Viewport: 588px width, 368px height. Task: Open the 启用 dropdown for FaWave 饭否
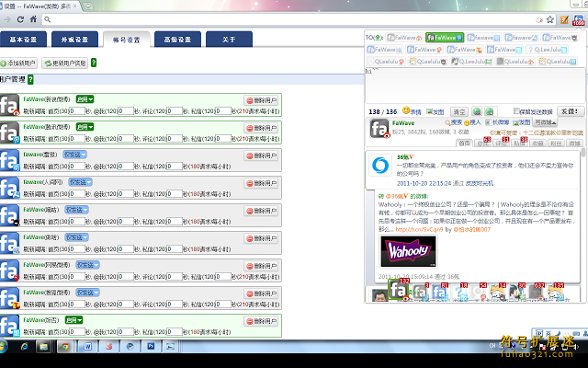click(73, 320)
